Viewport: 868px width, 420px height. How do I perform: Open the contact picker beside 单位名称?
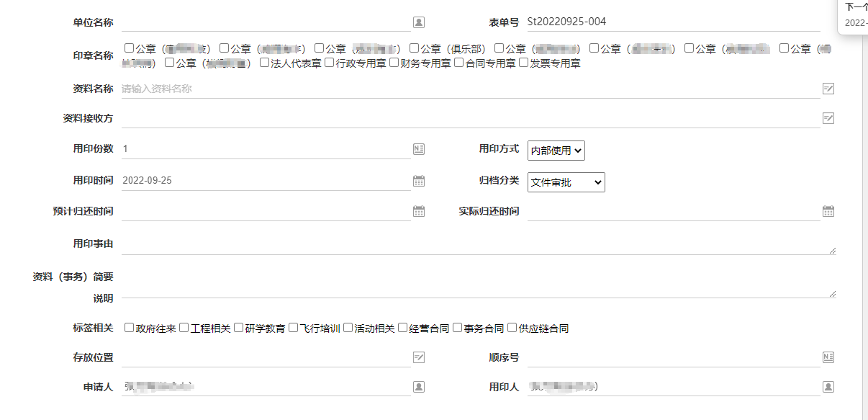click(x=418, y=21)
